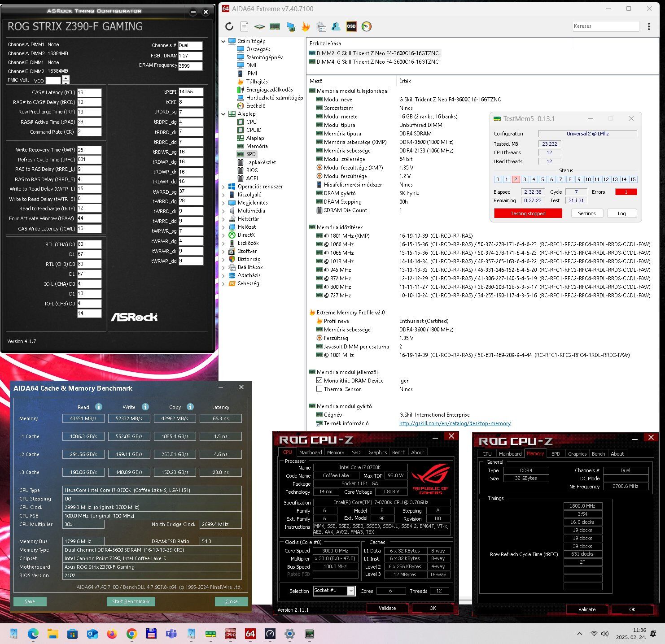Image resolution: width=665 pixels, height=644 pixels.
Task: Click OK in right CPU-Z Memory window
Action: coord(632,609)
